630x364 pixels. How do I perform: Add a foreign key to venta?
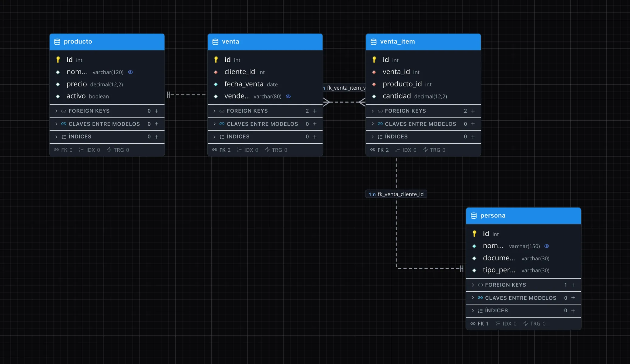click(x=315, y=111)
